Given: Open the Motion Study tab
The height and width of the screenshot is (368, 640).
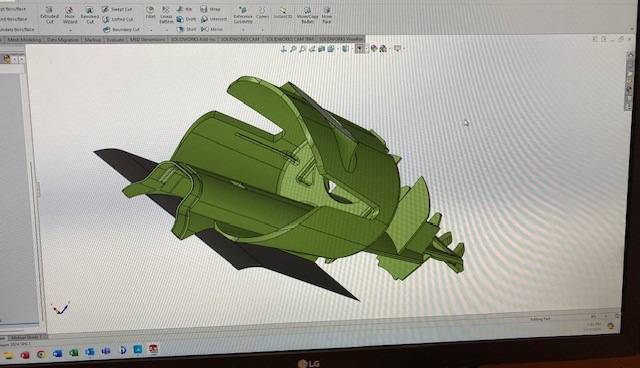Looking at the screenshot, I should (x=25, y=337).
